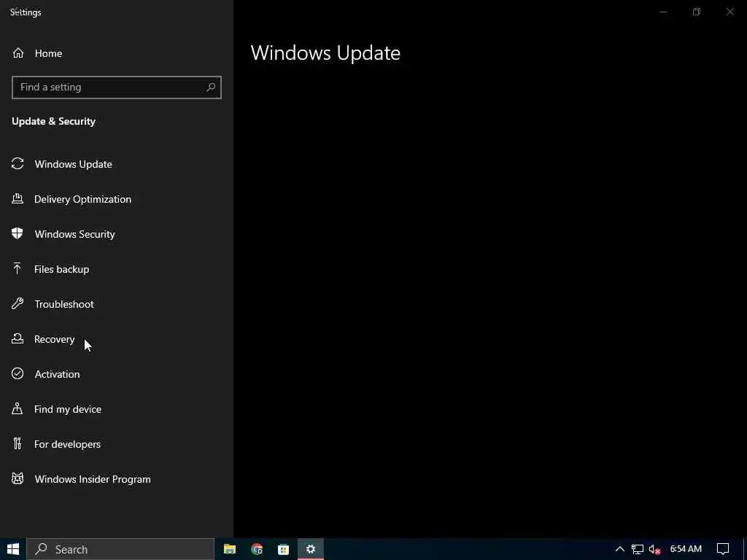Click the Activation checkmark circle icon
This screenshot has width=747, height=560.
[18, 374]
